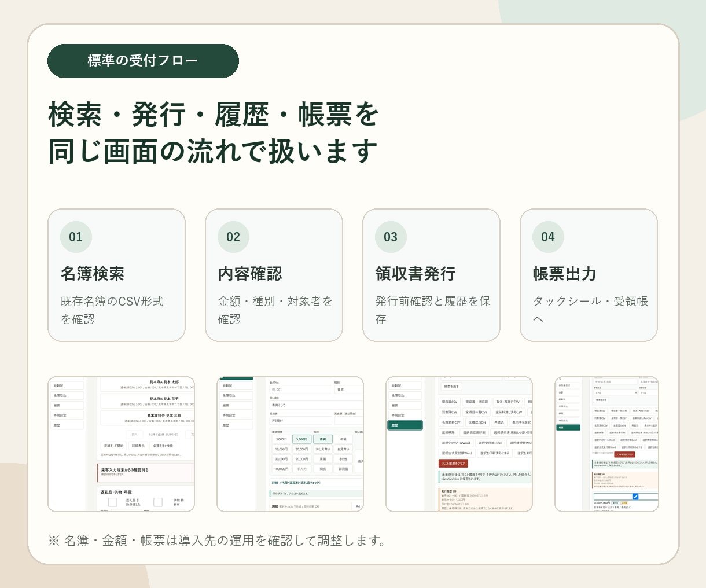Screen dimensions: 706x588
Task: Click 領収書一括印刷 in third screenshot
Action: click(477, 402)
